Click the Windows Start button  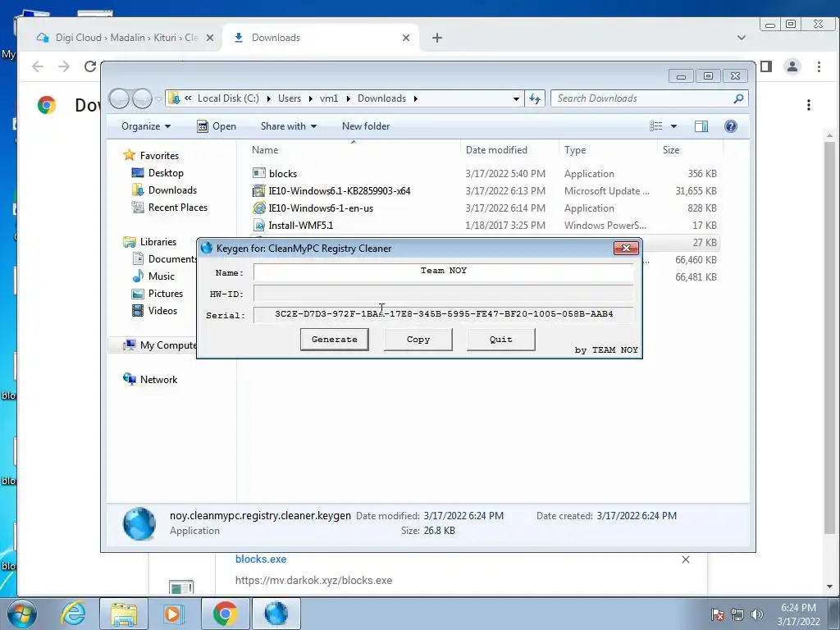tap(22, 614)
